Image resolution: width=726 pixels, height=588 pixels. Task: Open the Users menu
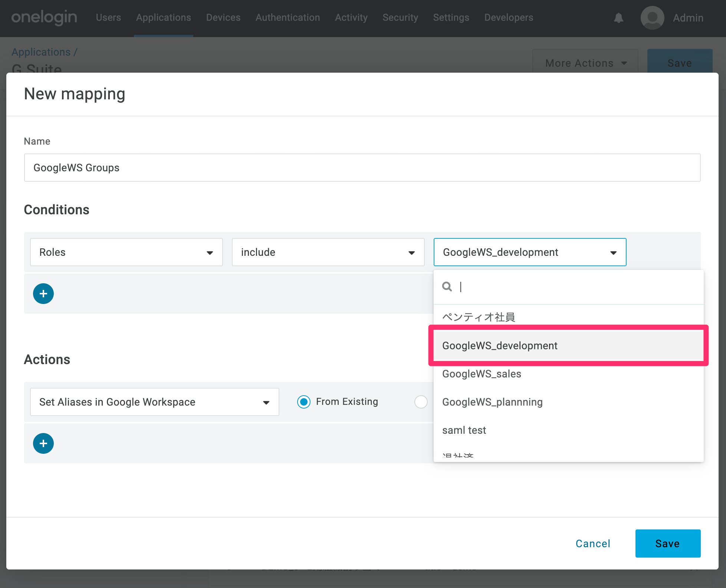click(x=108, y=17)
